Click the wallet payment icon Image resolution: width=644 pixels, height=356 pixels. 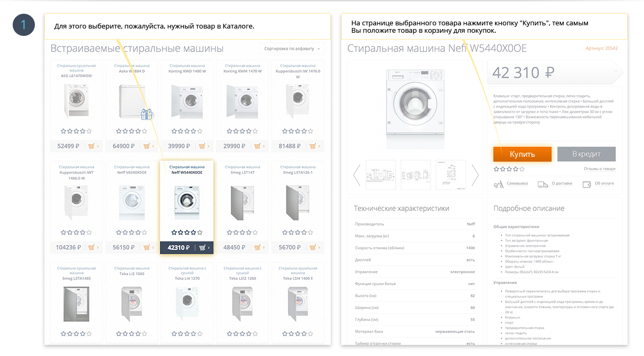click(586, 184)
